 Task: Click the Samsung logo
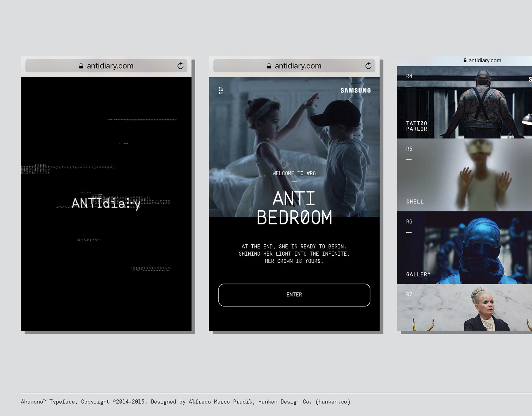(x=355, y=90)
